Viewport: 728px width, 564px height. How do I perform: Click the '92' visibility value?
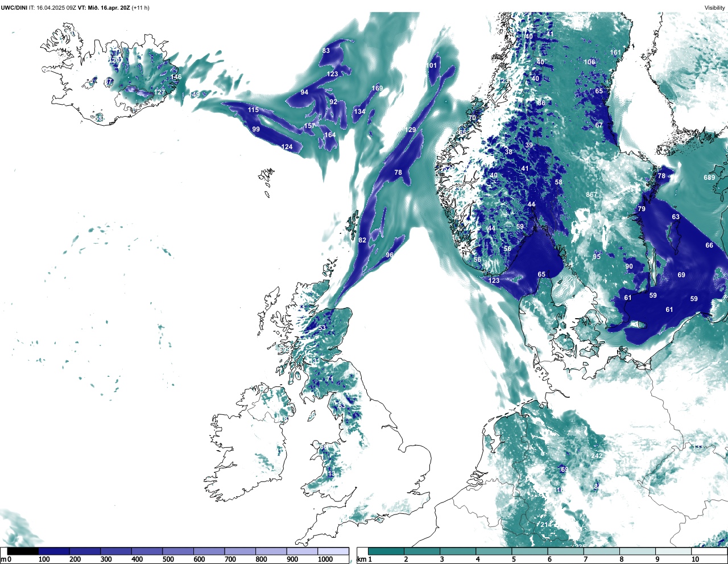[333, 102]
